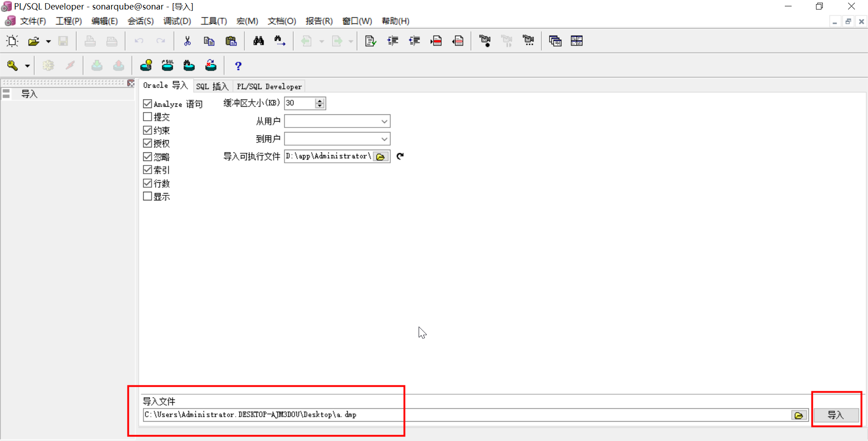This screenshot has width=868, height=441.
Task: Open the Log on key dropdown arrow
Action: coord(27,66)
